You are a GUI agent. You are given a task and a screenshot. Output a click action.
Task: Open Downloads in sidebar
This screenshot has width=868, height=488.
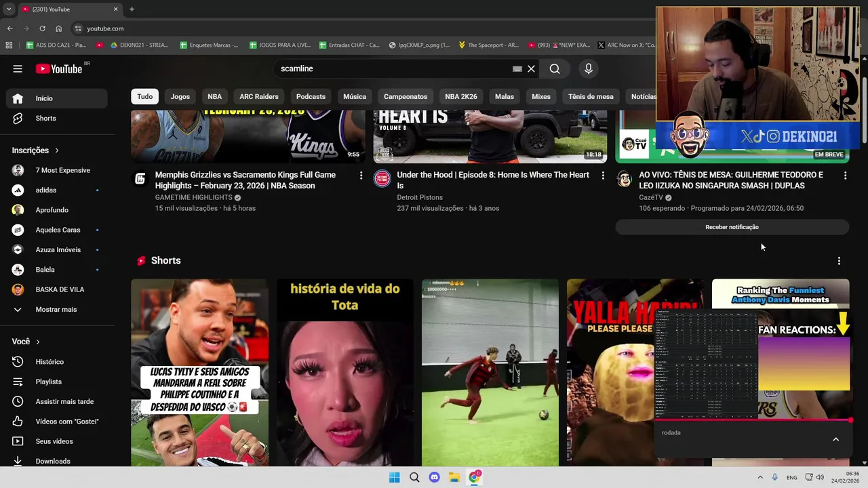(57, 461)
